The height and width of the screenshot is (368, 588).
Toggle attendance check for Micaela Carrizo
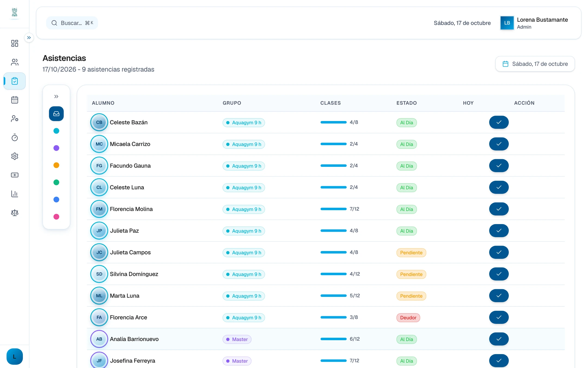499,144
